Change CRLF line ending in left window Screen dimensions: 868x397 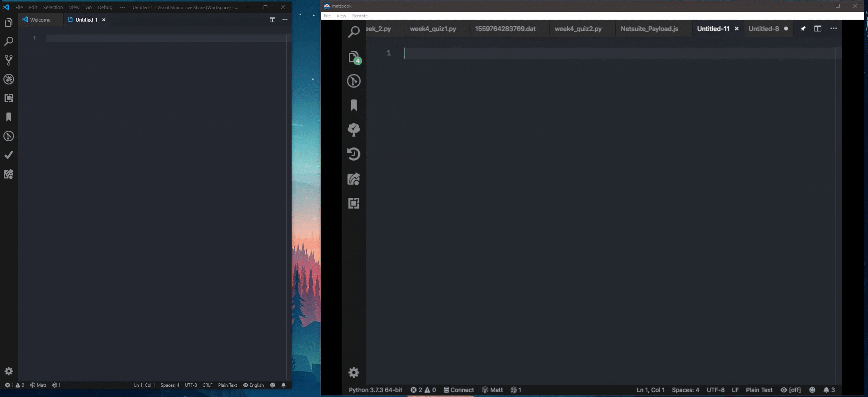pos(207,385)
